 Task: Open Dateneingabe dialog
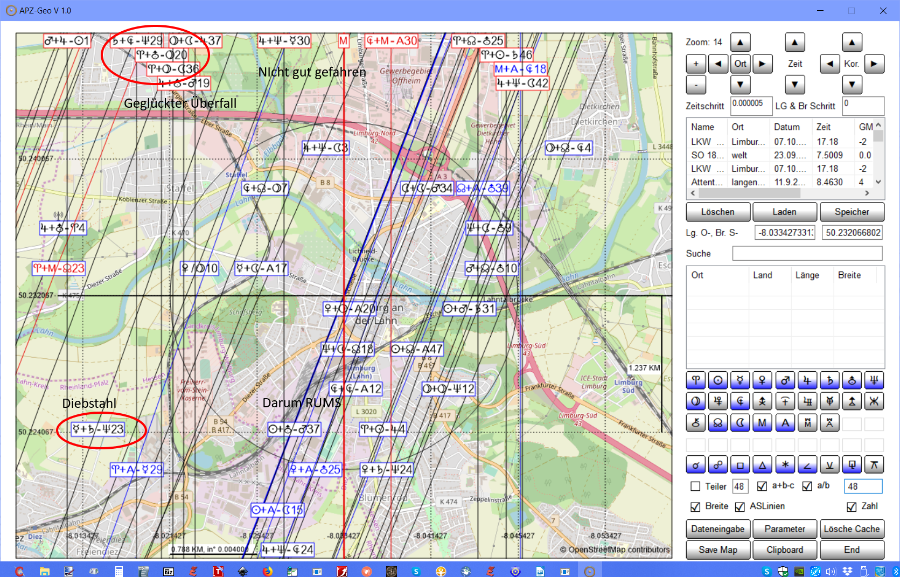point(718,529)
